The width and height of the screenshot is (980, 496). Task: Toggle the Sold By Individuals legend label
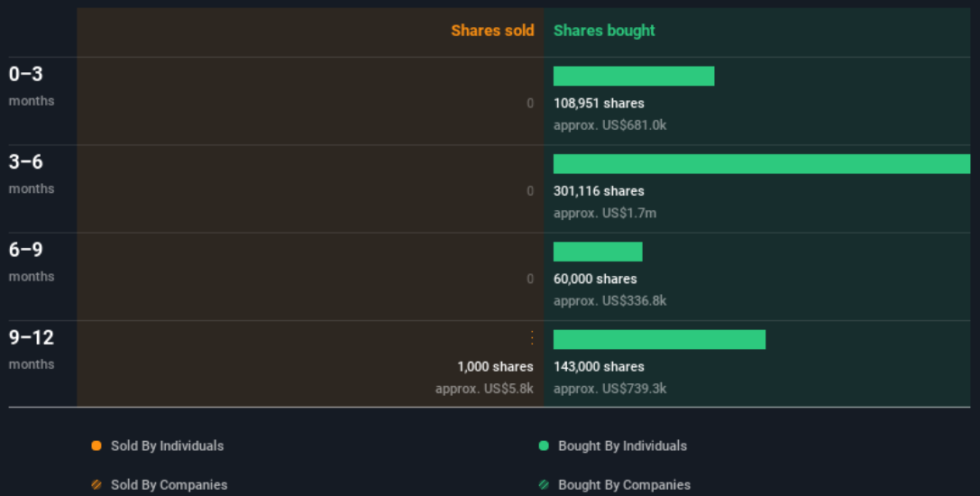[167, 445]
